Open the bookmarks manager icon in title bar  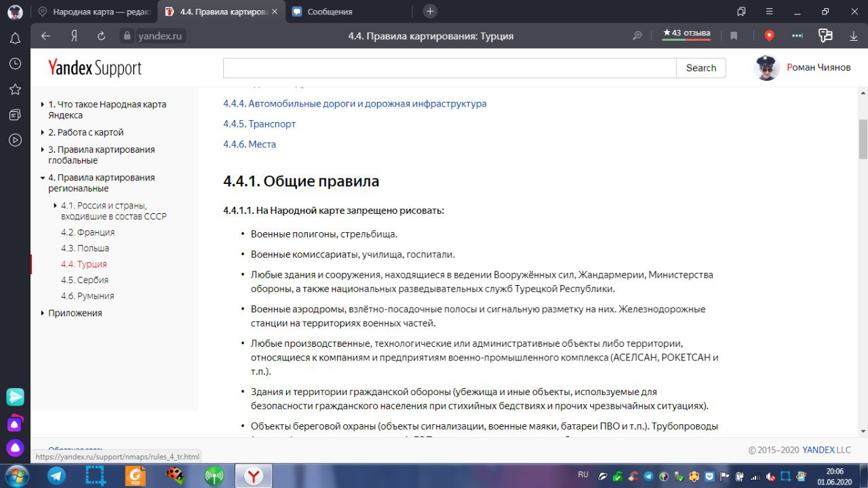(x=741, y=12)
